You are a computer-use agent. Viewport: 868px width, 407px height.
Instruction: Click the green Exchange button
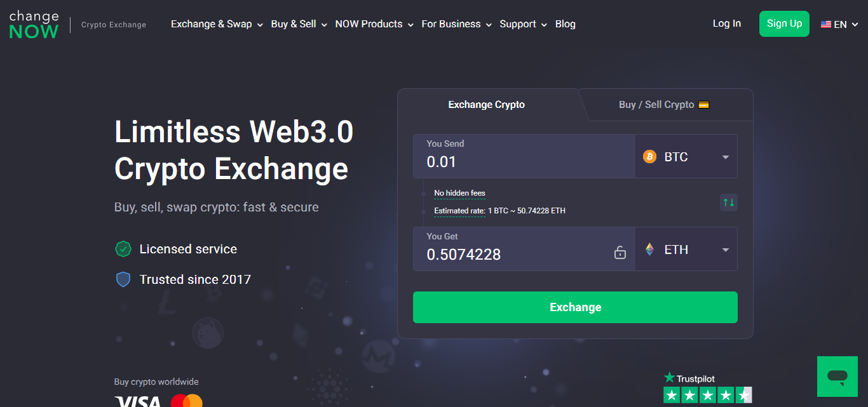(575, 307)
